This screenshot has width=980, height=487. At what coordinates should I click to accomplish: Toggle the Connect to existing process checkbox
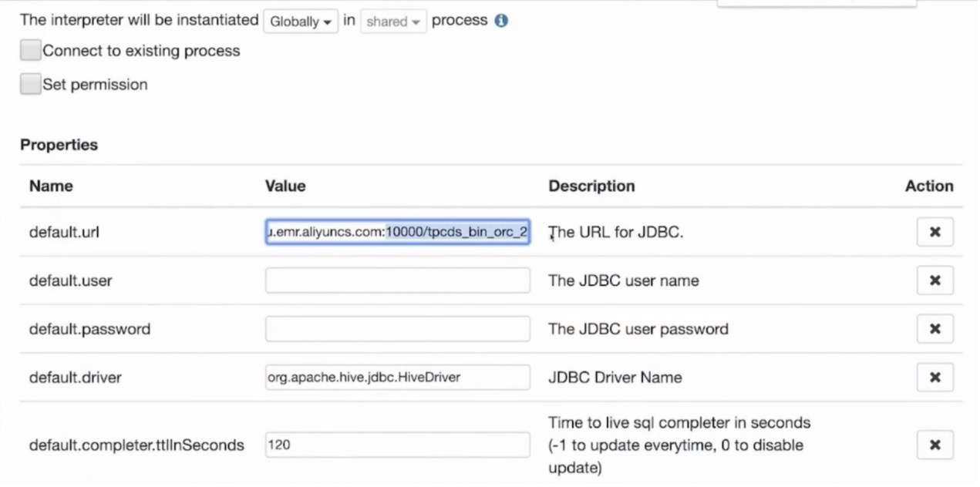click(30, 50)
